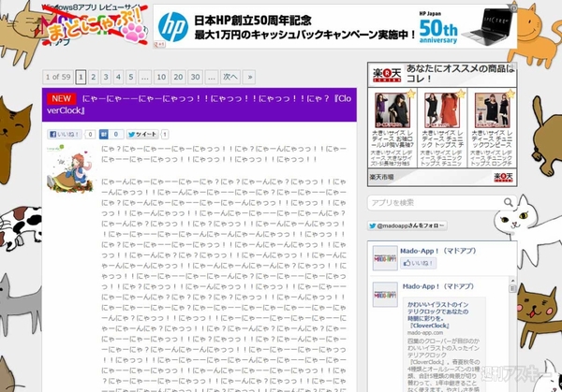The image size is (562, 392).
Task: Open the CloverClock shared article link in widget
Action: click(438, 315)
